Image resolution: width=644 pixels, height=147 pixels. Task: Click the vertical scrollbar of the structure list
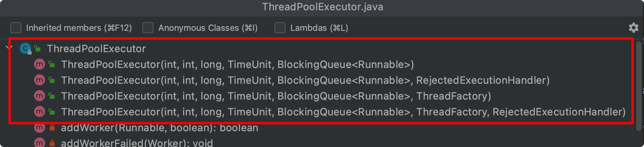tap(639, 86)
